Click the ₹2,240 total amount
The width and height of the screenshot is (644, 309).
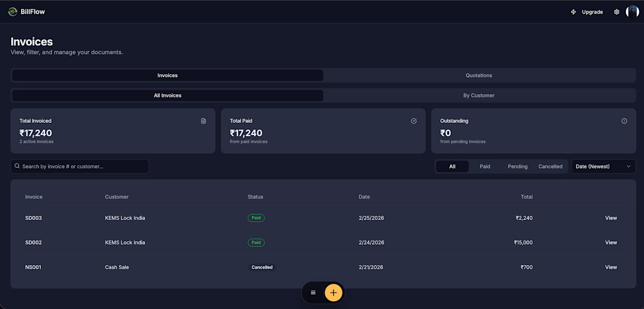coord(524,218)
